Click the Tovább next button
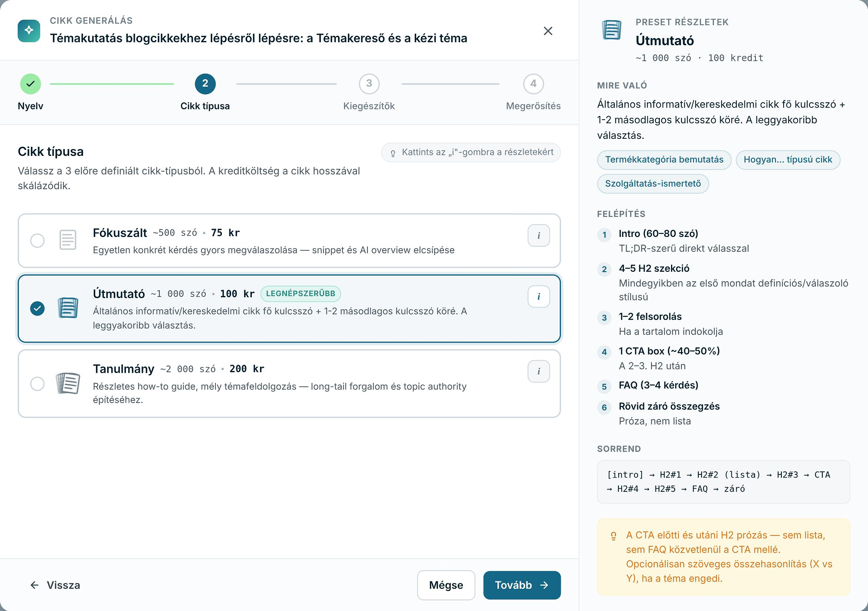The height and width of the screenshot is (611, 868). click(522, 585)
